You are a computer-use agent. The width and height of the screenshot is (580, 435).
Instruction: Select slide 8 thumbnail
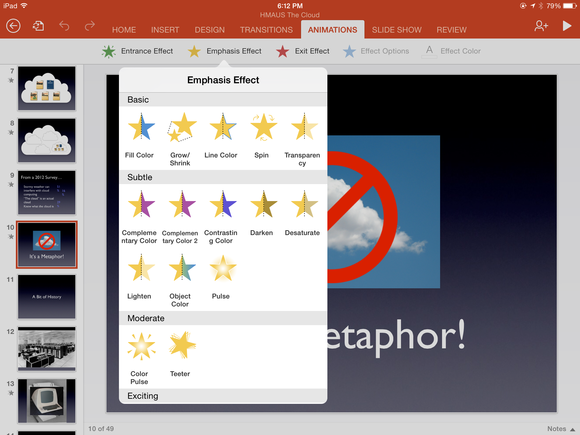pyautogui.click(x=47, y=140)
